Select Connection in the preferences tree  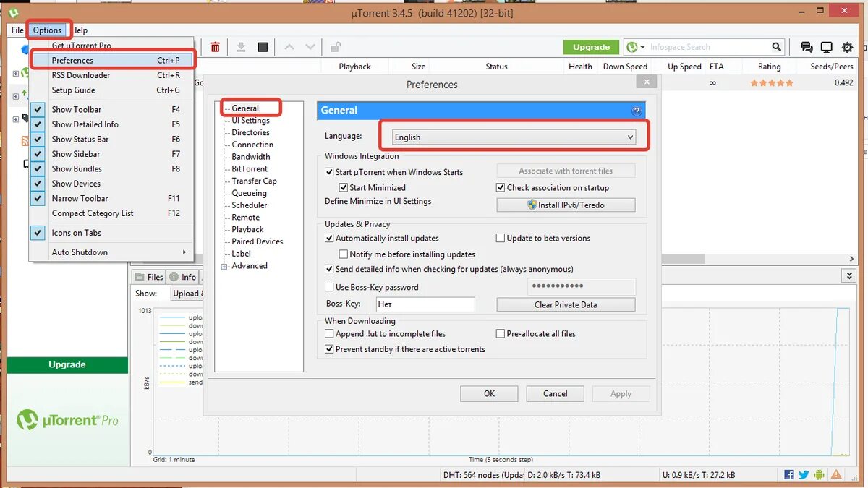(252, 145)
